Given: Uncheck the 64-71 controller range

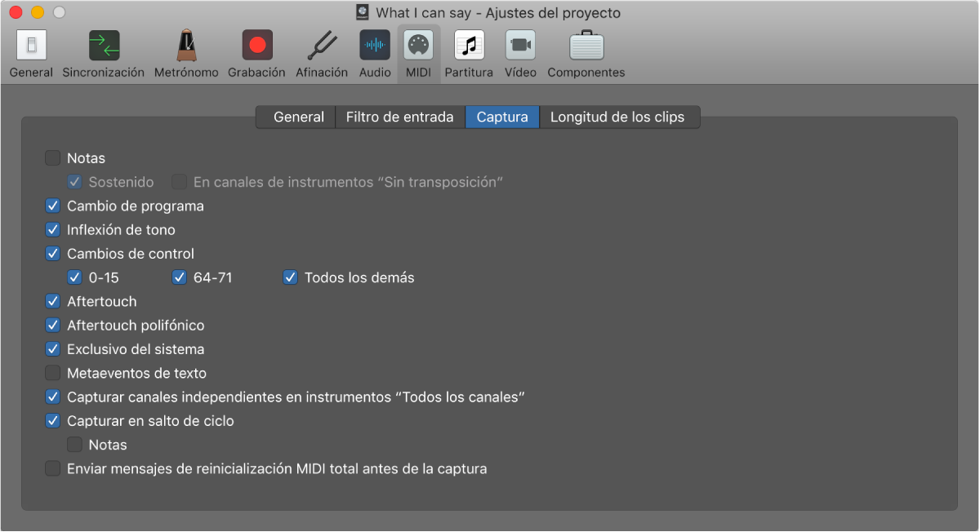Looking at the screenshot, I should pyautogui.click(x=180, y=277).
